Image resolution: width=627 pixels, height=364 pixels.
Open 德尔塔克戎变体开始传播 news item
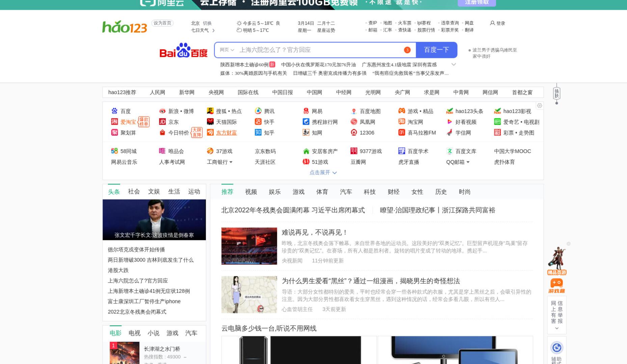point(136,250)
